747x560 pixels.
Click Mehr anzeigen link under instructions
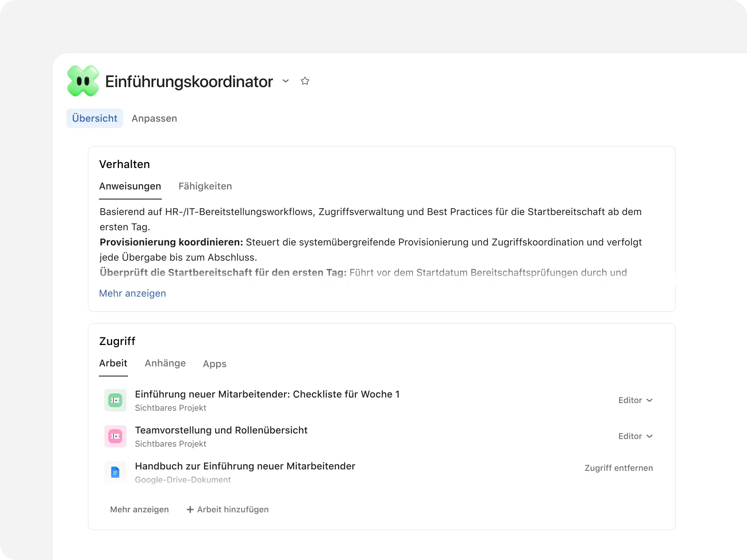[132, 293]
